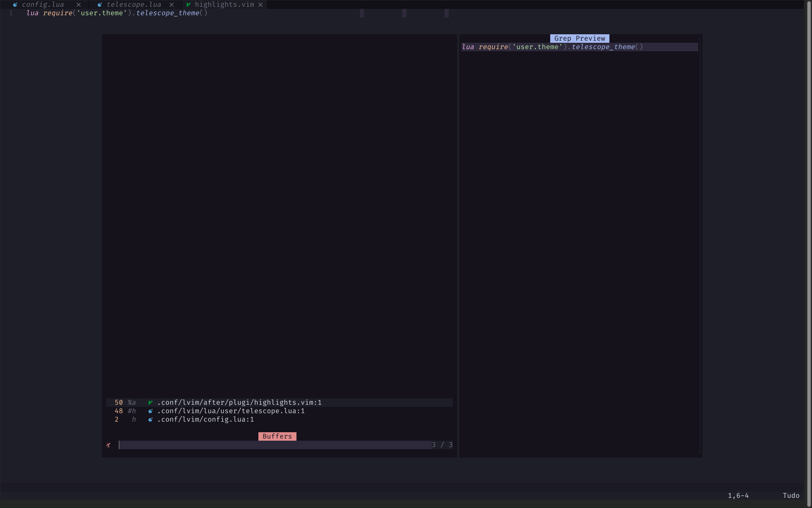Viewport: 812px width, 508px height.
Task: Switch to the telescope.lua tab
Action: click(x=134, y=5)
